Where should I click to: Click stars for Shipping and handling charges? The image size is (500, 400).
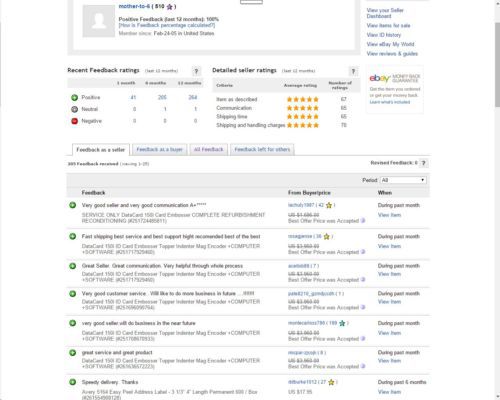[303, 125]
